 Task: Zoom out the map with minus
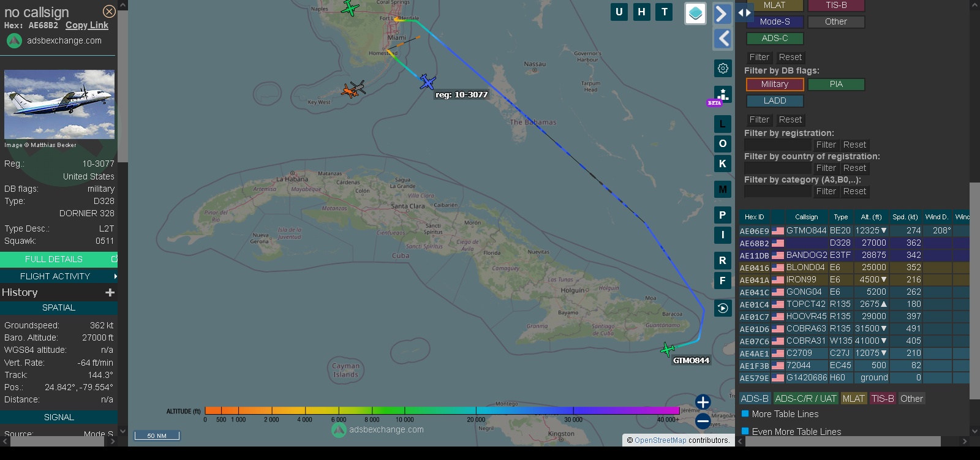703,421
